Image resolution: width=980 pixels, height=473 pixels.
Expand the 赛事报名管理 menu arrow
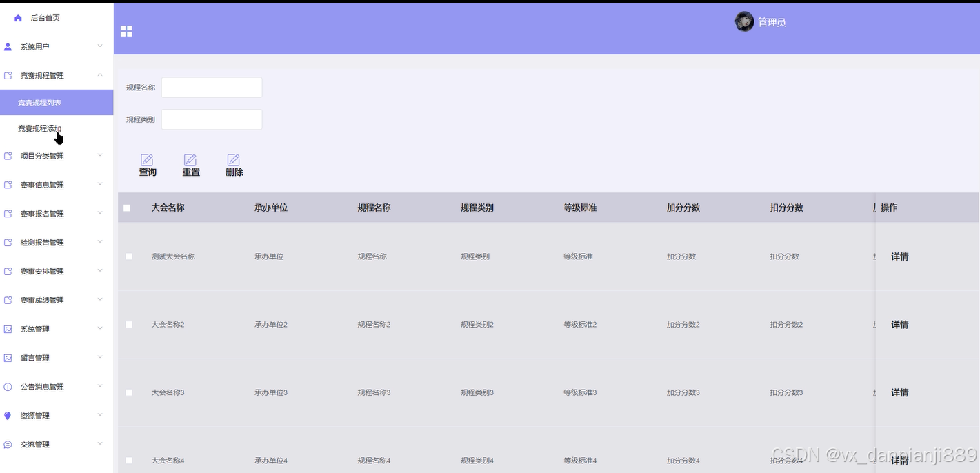click(100, 213)
